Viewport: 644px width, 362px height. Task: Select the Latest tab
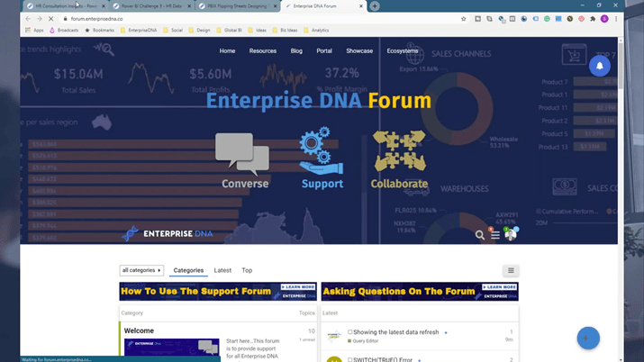point(222,270)
